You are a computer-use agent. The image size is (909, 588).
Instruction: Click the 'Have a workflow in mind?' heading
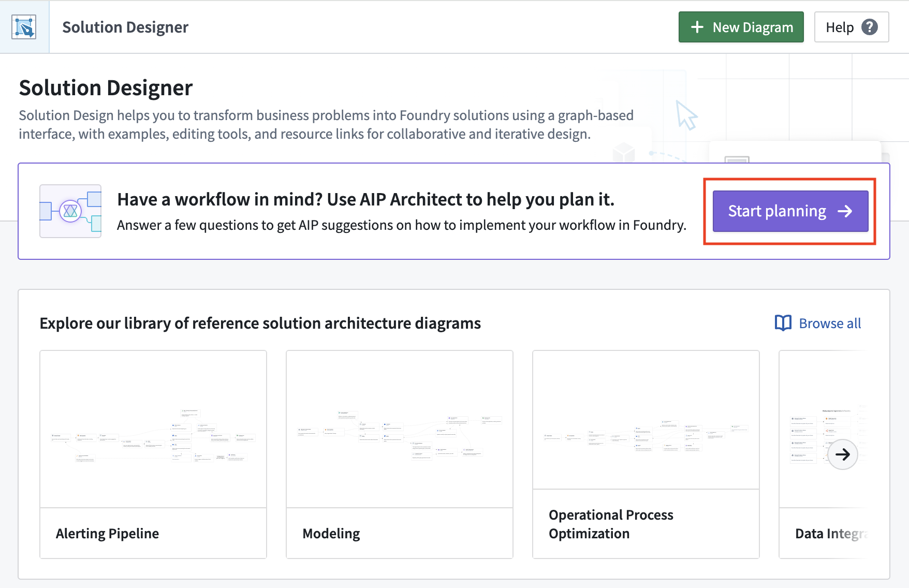[365, 199]
